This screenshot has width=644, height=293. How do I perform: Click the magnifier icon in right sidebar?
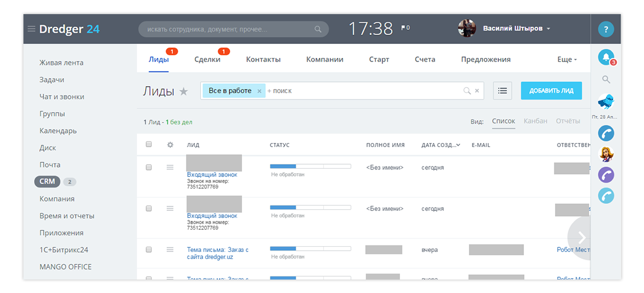tap(606, 79)
